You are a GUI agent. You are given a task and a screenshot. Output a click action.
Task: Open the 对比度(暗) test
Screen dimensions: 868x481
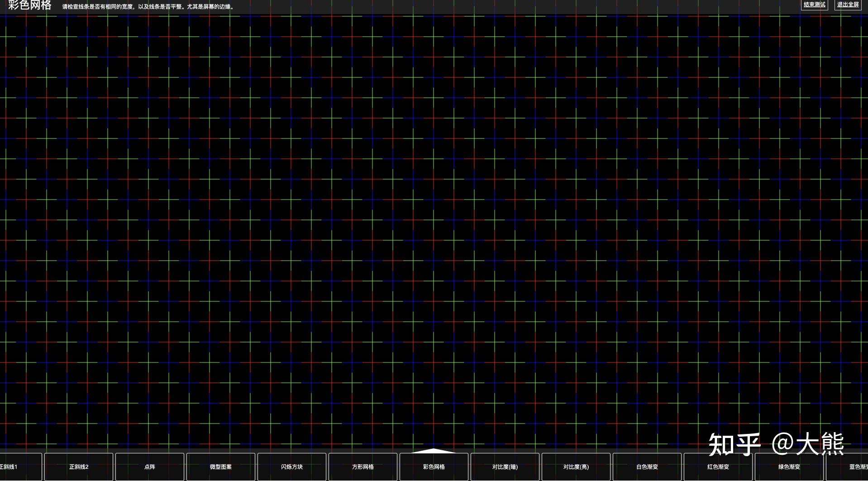pos(505,467)
